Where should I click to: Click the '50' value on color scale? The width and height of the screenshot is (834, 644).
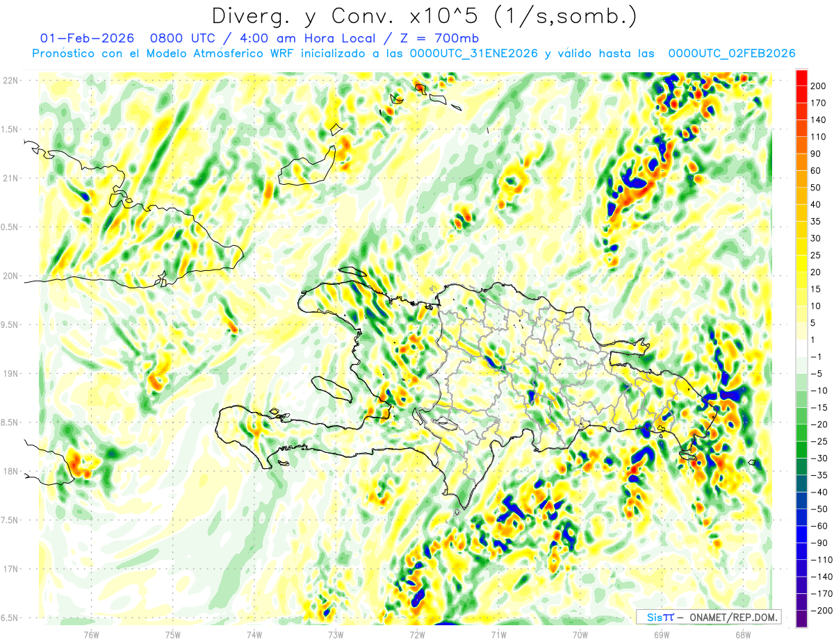(x=816, y=188)
